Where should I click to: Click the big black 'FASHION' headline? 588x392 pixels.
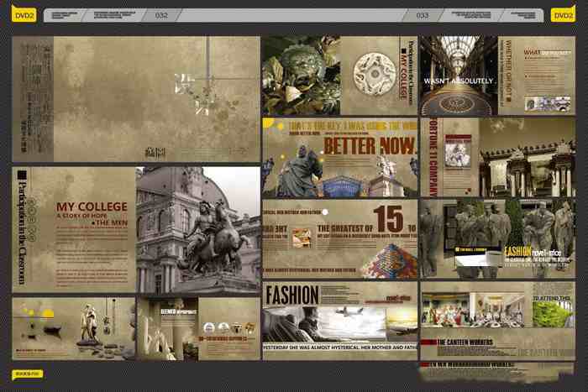click(x=291, y=295)
